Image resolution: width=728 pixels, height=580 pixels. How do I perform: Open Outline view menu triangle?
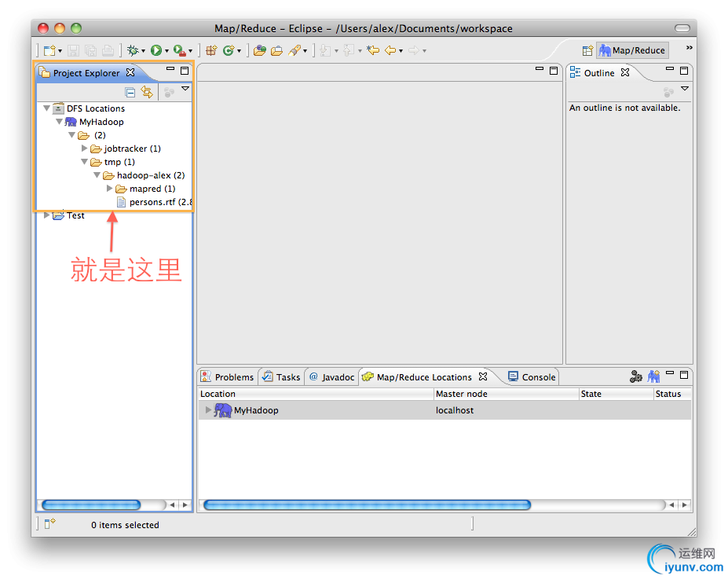685,88
